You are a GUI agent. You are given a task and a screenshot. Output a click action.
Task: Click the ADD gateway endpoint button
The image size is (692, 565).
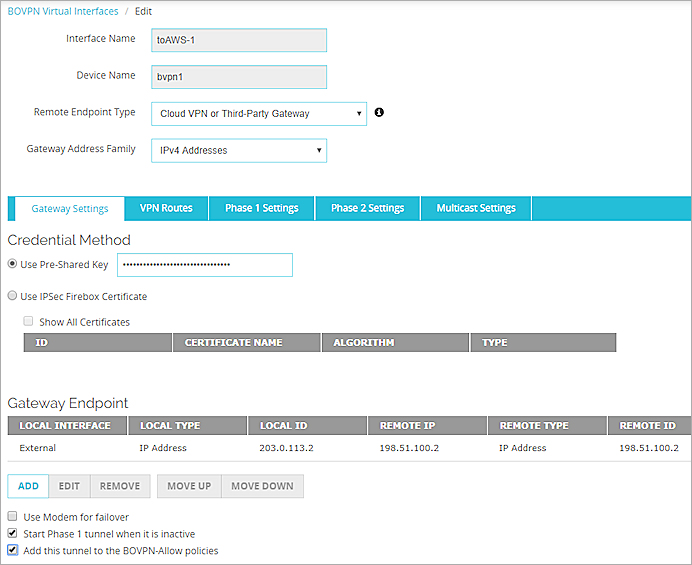[28, 486]
